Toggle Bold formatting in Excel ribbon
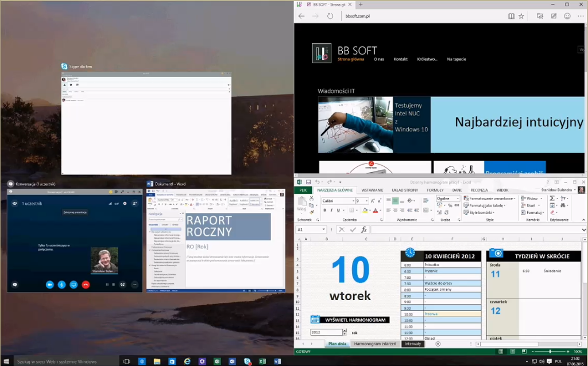This screenshot has width=588, height=366. (324, 211)
